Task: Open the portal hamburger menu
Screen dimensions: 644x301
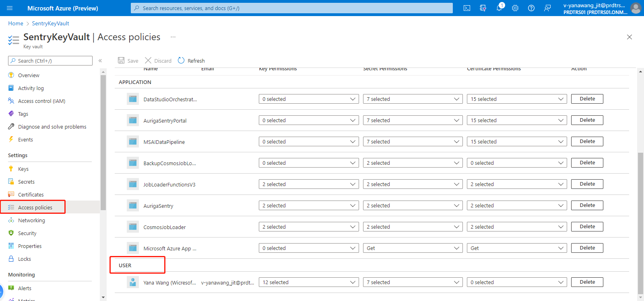Action: click(10, 8)
